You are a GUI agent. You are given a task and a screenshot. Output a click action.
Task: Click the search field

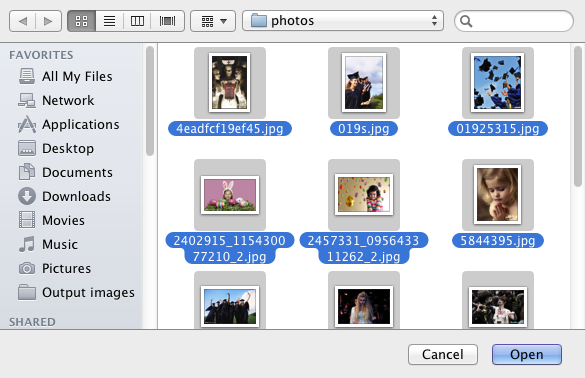pos(514,21)
